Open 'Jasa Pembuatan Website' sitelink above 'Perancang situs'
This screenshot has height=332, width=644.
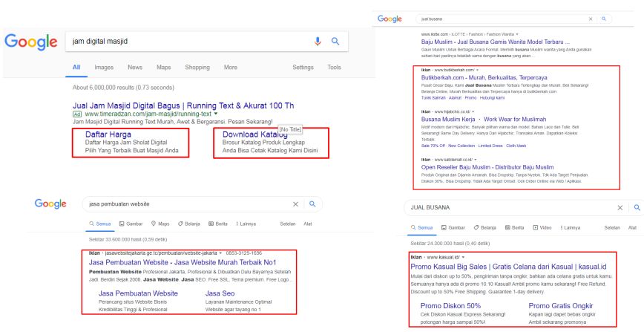pyautogui.click(x=138, y=293)
